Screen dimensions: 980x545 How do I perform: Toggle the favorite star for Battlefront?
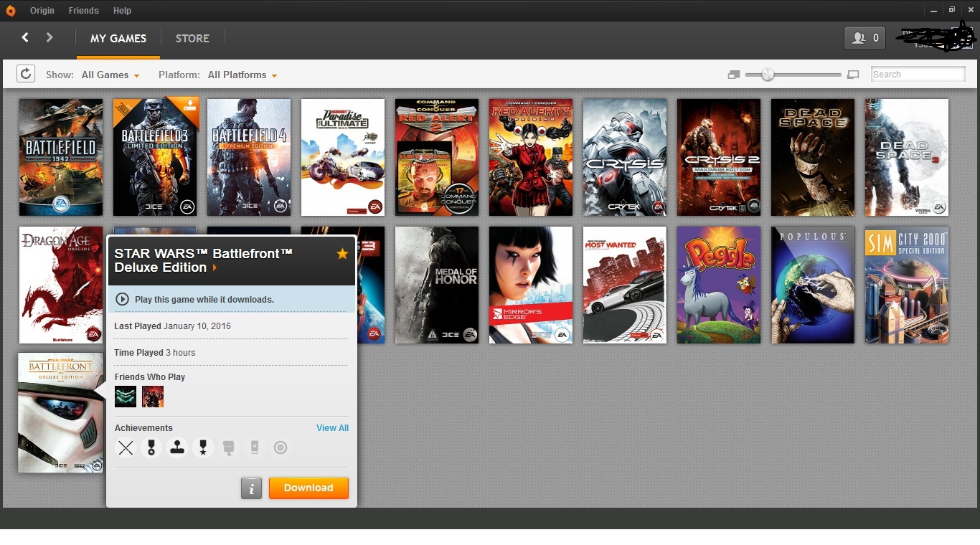click(342, 254)
